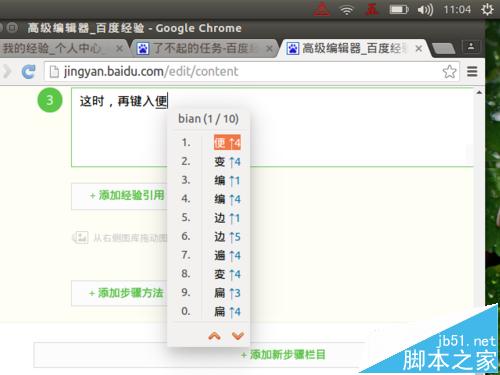
Task: Click inside the step 3 text editor
Action: point(272,127)
